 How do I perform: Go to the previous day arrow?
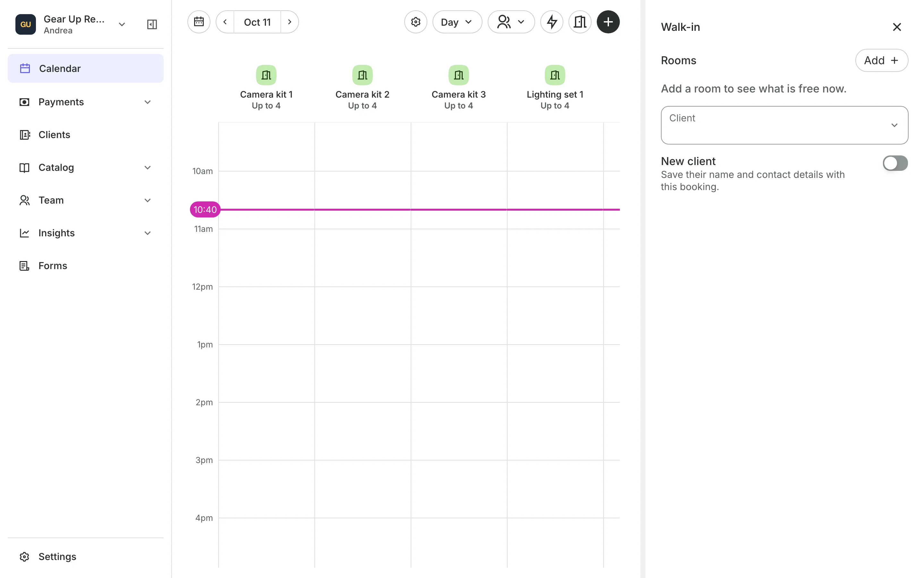tap(225, 22)
